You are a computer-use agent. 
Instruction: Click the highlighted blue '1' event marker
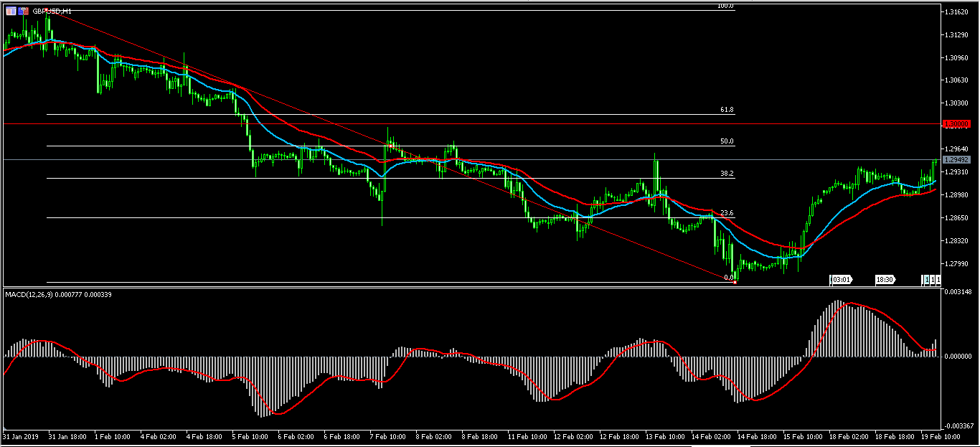[x=926, y=279]
